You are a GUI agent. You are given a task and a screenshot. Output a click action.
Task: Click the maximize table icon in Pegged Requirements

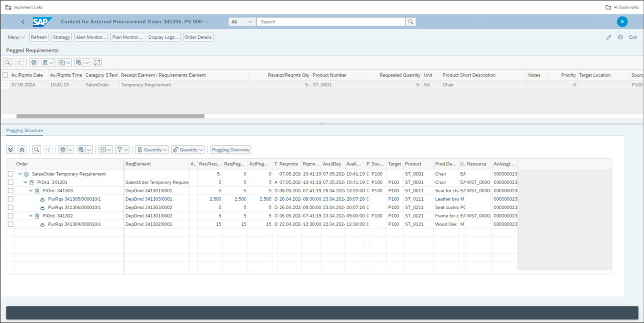pyautogui.click(x=97, y=62)
